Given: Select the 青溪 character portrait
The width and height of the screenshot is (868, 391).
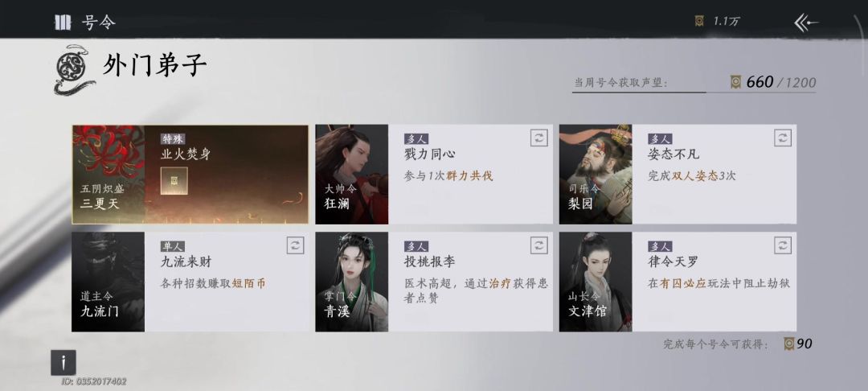Looking at the screenshot, I should [351, 282].
